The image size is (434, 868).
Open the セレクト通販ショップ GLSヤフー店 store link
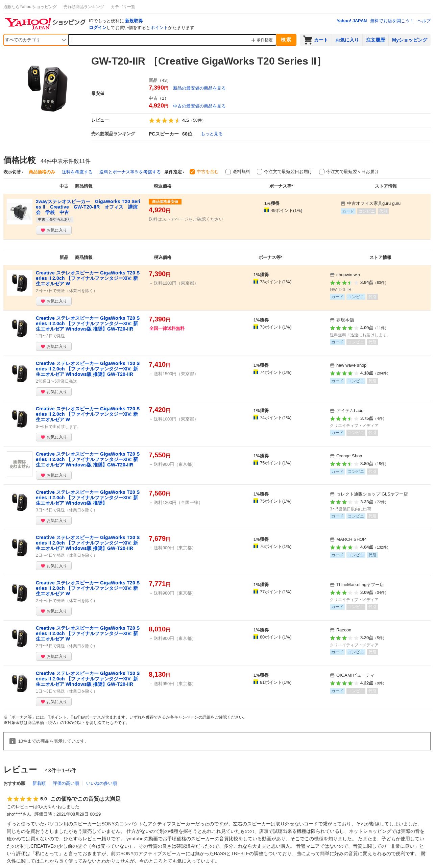(x=372, y=494)
